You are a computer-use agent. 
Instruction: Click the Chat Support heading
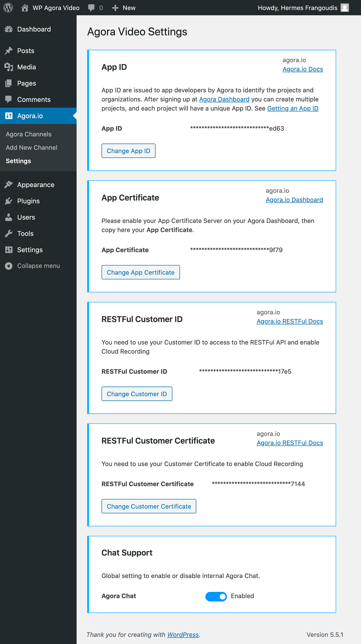click(127, 553)
